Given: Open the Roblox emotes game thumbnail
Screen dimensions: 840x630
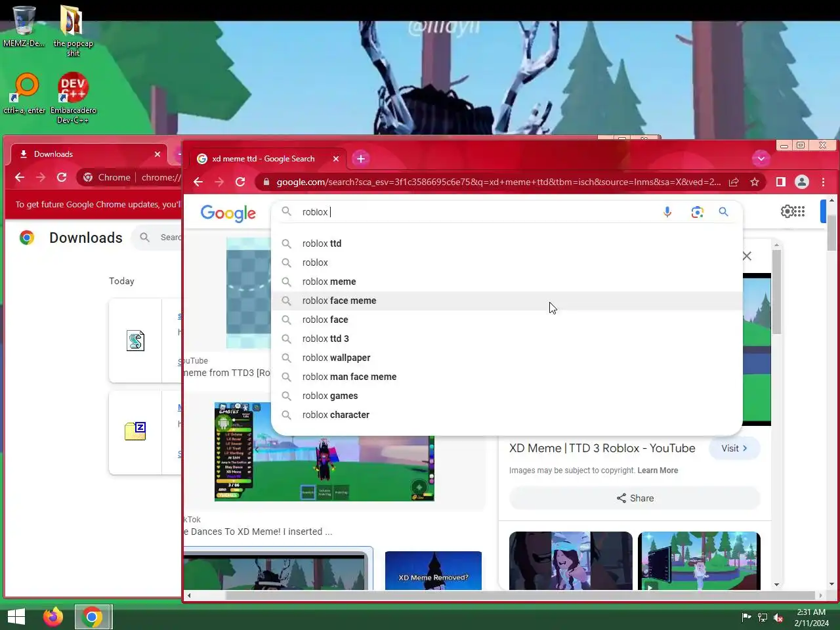Looking at the screenshot, I should tap(324, 452).
